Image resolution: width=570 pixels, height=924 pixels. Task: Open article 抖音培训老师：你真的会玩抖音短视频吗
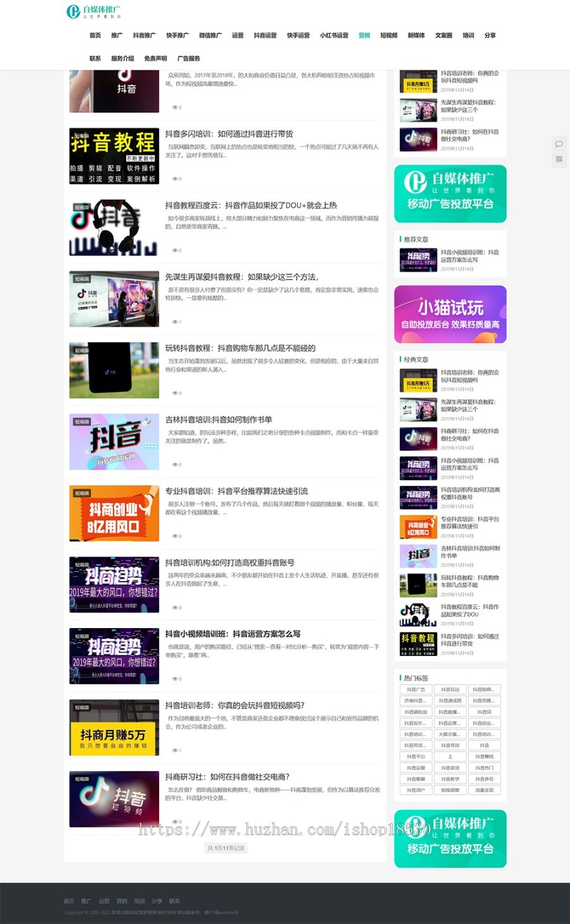235,705
